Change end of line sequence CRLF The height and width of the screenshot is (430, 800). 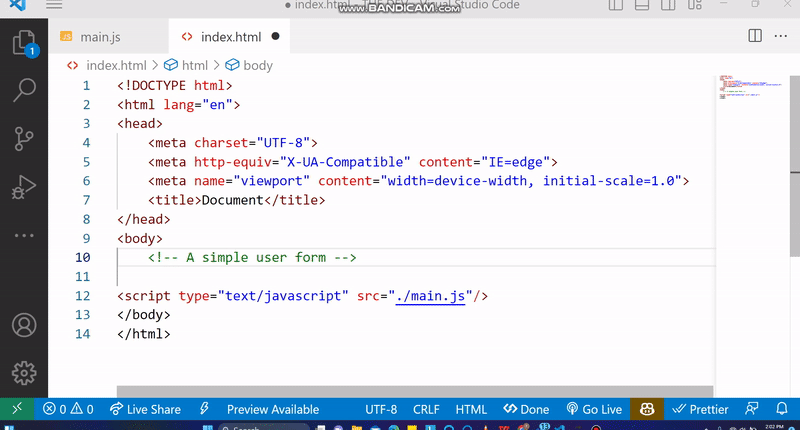(426, 409)
